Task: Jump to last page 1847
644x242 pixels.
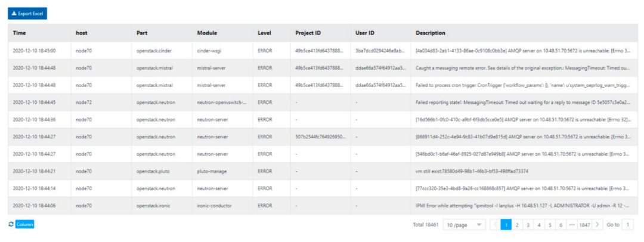Action: 584,225
